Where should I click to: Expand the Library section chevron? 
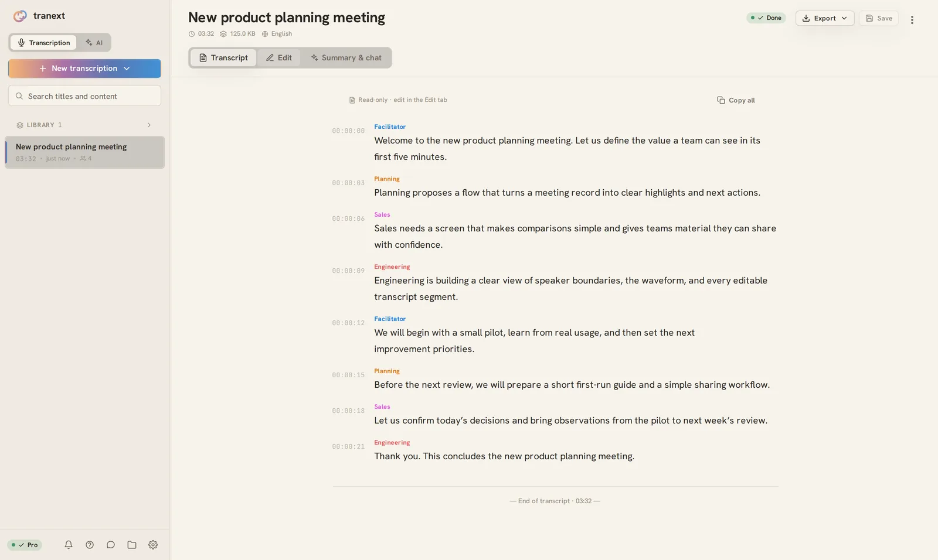point(149,125)
